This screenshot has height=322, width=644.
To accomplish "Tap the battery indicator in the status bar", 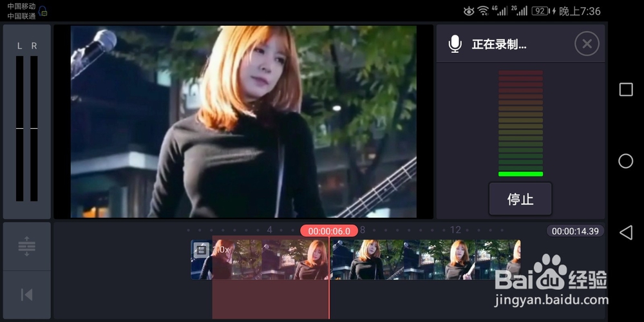I will [x=540, y=11].
